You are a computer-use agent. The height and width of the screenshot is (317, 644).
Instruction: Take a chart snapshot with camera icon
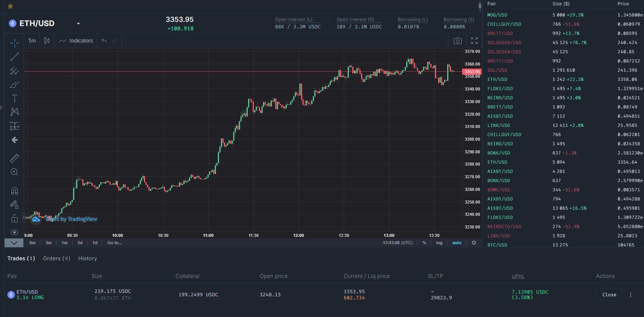tap(458, 41)
